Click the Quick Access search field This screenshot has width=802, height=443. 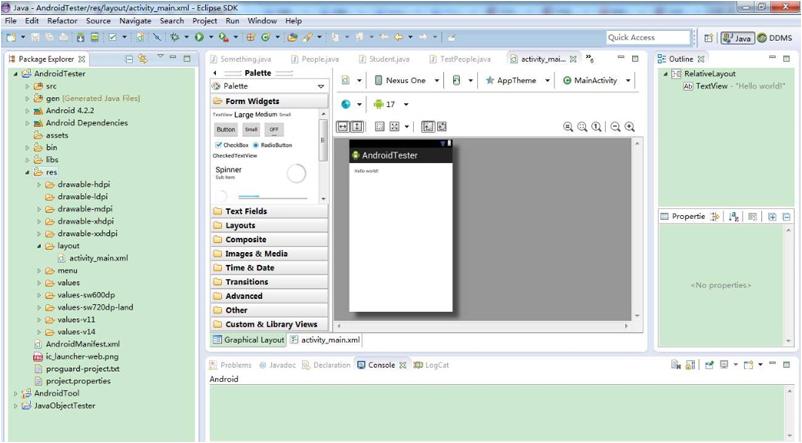pyautogui.click(x=647, y=38)
